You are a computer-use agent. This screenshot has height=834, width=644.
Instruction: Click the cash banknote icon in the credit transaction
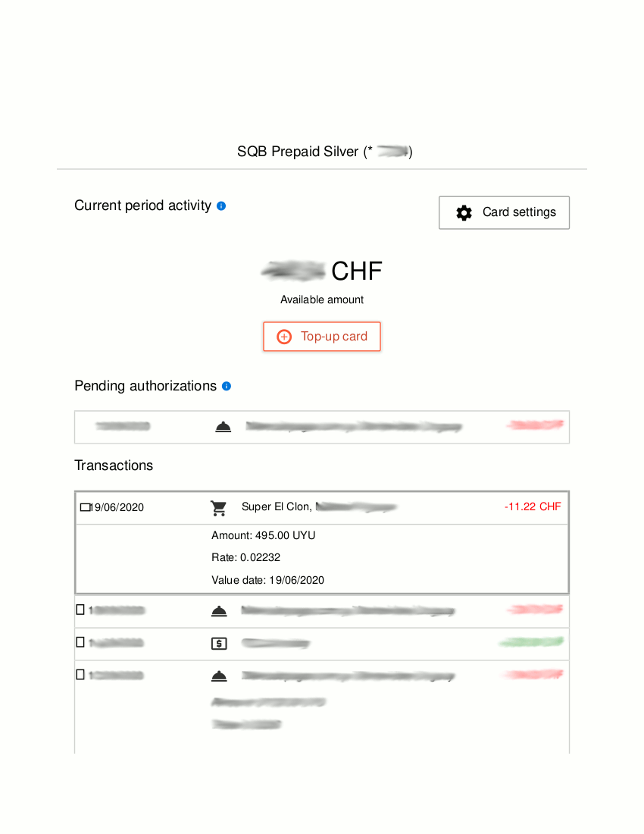pyautogui.click(x=219, y=644)
